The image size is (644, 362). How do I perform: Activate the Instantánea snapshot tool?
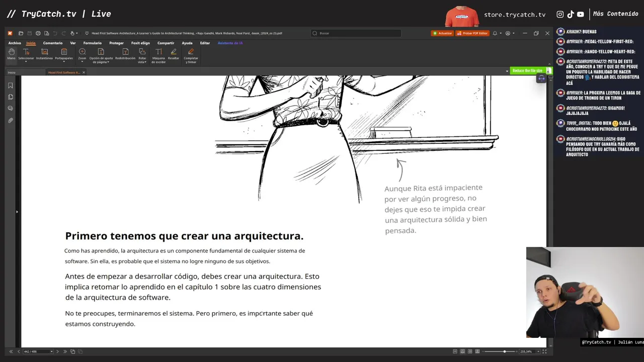[x=44, y=54]
